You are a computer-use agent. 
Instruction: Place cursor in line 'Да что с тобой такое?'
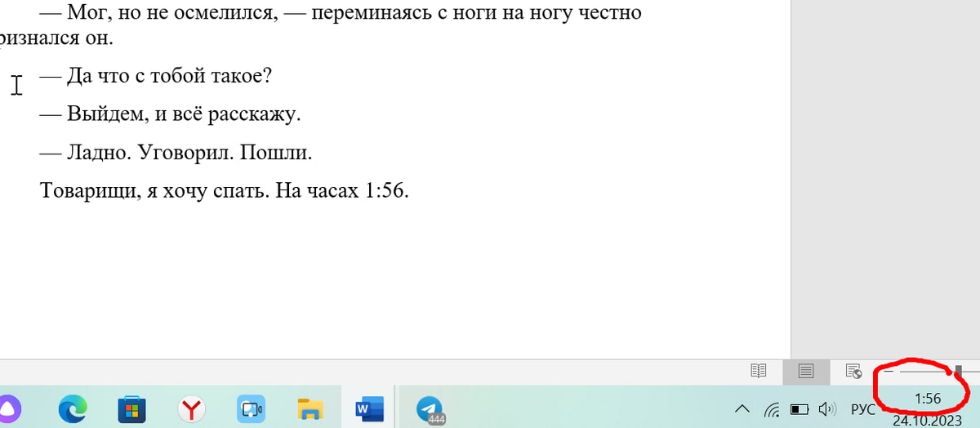pos(155,76)
